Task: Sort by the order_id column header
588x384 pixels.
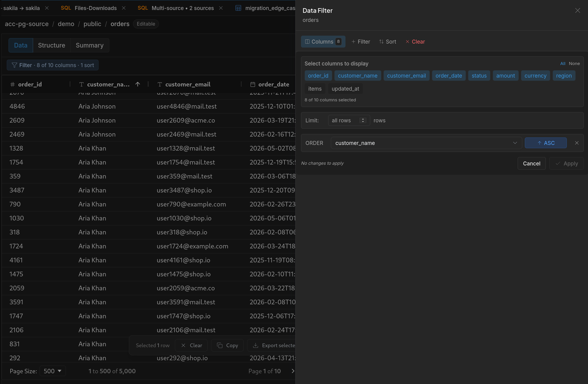Action: click(x=30, y=84)
